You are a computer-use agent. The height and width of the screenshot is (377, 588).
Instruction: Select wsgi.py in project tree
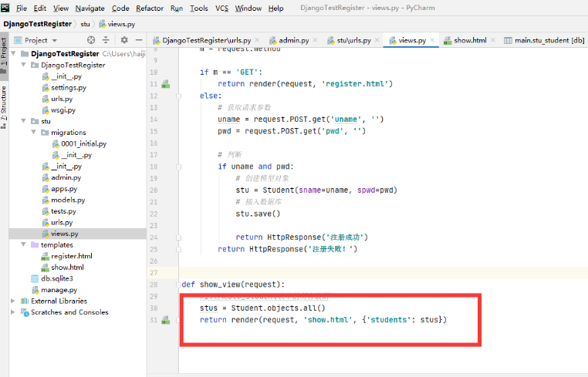click(63, 109)
